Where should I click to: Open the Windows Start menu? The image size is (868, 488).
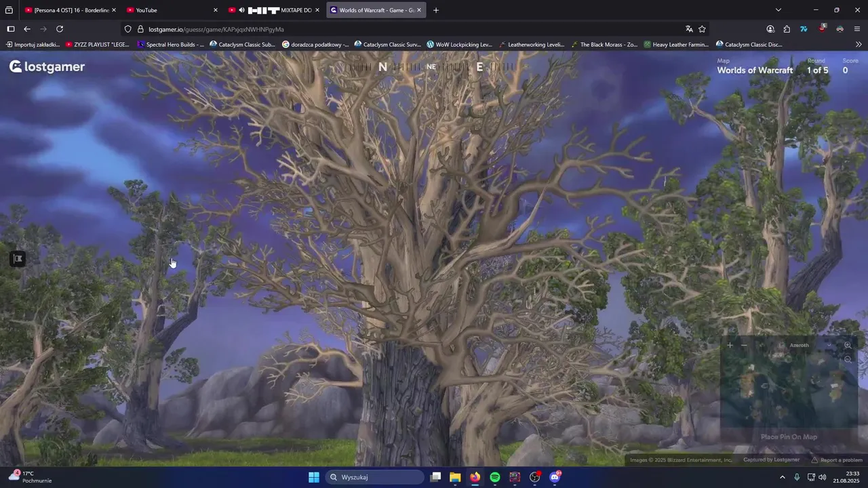coord(313,477)
